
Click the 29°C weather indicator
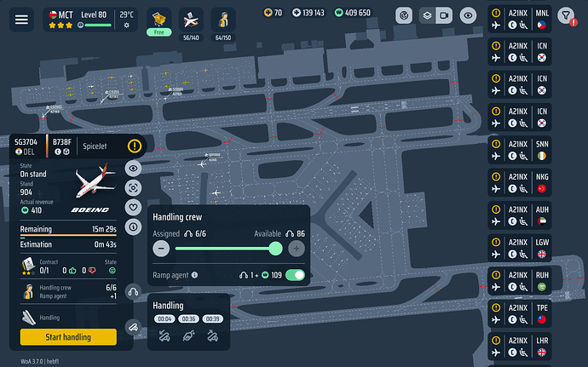click(x=126, y=20)
